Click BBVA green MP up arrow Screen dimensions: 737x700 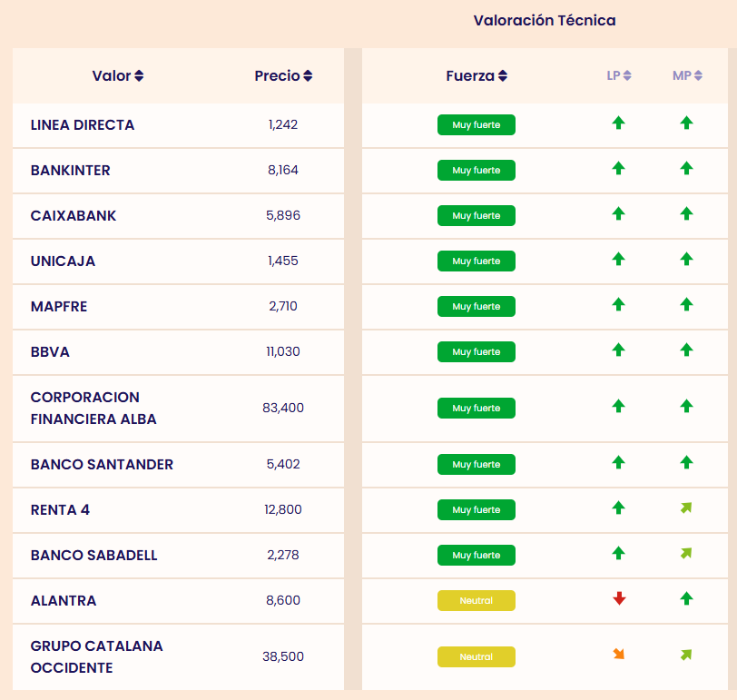[x=686, y=350]
